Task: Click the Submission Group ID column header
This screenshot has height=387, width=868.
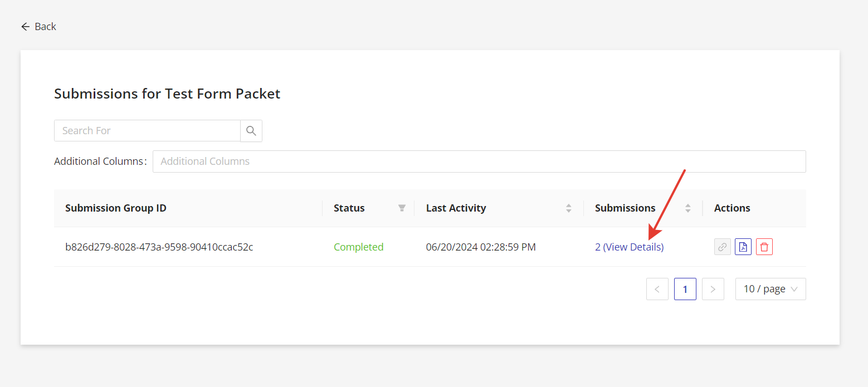Action: tap(116, 208)
